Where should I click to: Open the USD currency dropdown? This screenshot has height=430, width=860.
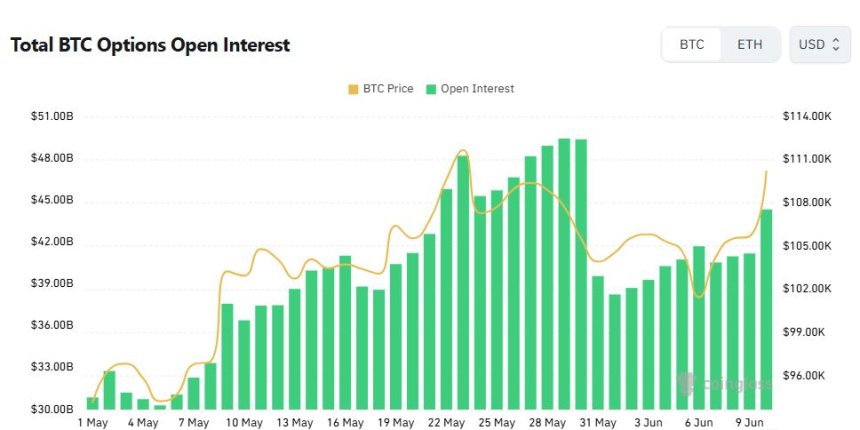click(x=820, y=44)
